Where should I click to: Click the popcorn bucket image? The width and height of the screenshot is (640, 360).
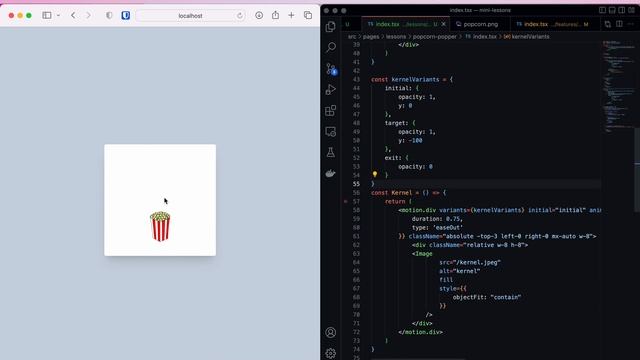160,227
